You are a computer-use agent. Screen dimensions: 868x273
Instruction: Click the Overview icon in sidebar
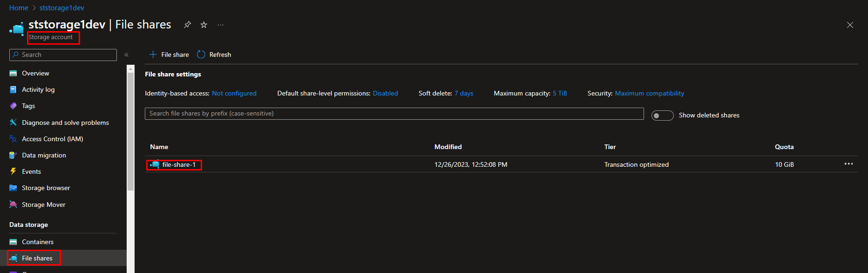[x=13, y=74]
